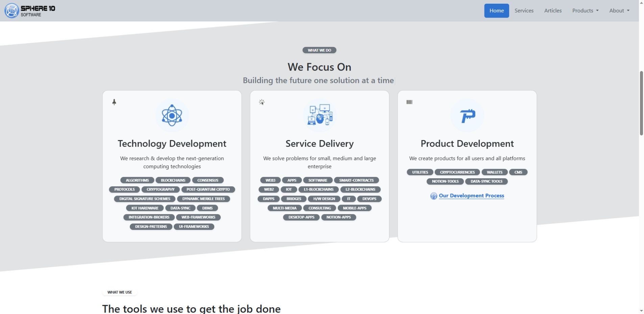Select the CRYPTOCURRENCIES tag

click(457, 172)
